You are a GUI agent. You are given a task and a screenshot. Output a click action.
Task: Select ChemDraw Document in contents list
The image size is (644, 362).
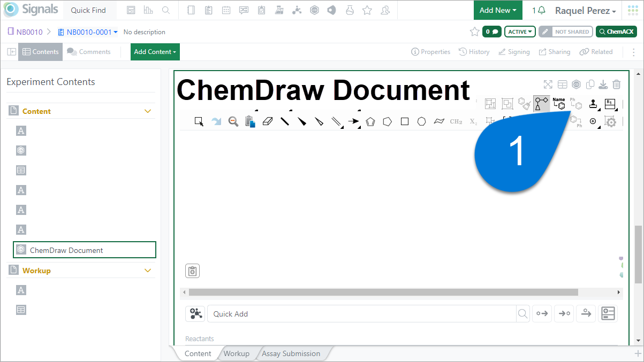[x=85, y=250]
